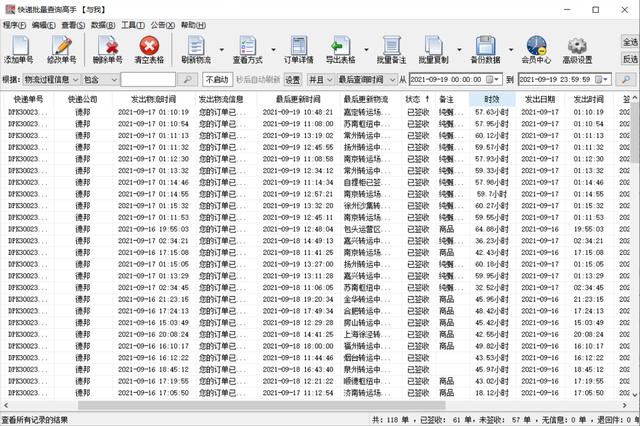This screenshot has height=426, width=640.
Task: Click the date range search magnifier button
Action: point(625,79)
